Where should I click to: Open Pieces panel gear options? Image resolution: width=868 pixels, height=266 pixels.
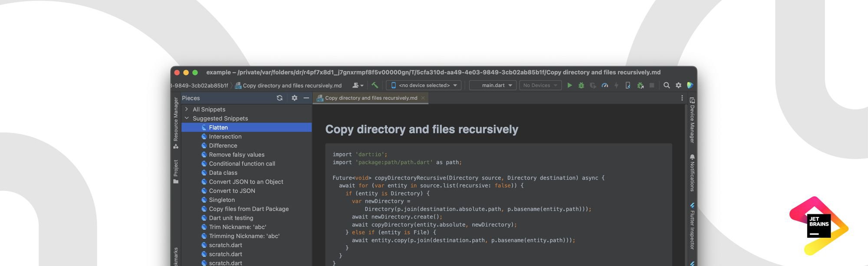pos(294,98)
